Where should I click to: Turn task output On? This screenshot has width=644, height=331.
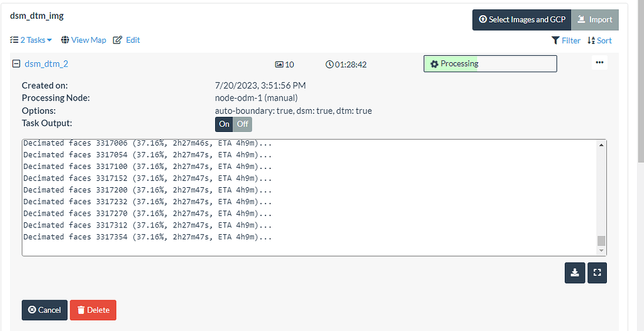tap(224, 124)
